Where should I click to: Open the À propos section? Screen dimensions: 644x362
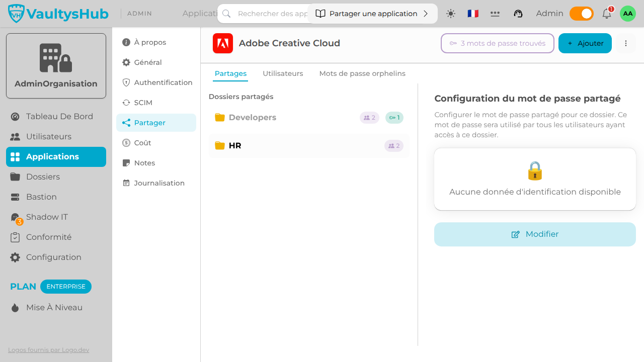click(x=156, y=42)
